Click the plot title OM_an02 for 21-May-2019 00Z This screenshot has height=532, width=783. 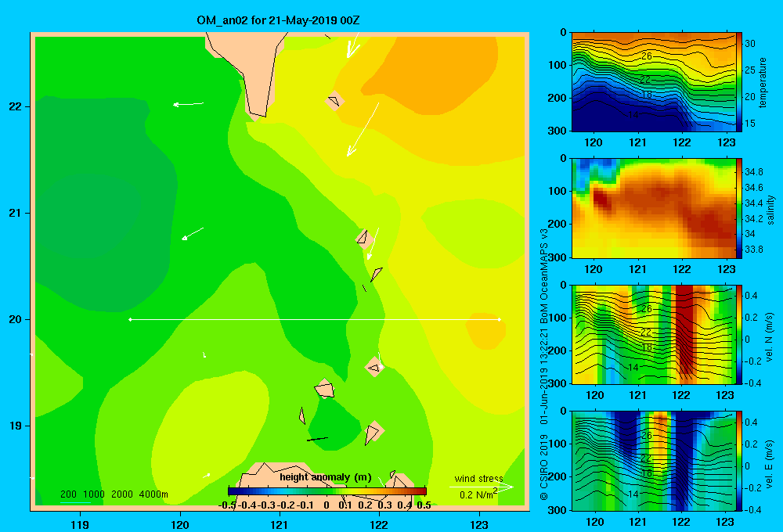coord(278,20)
